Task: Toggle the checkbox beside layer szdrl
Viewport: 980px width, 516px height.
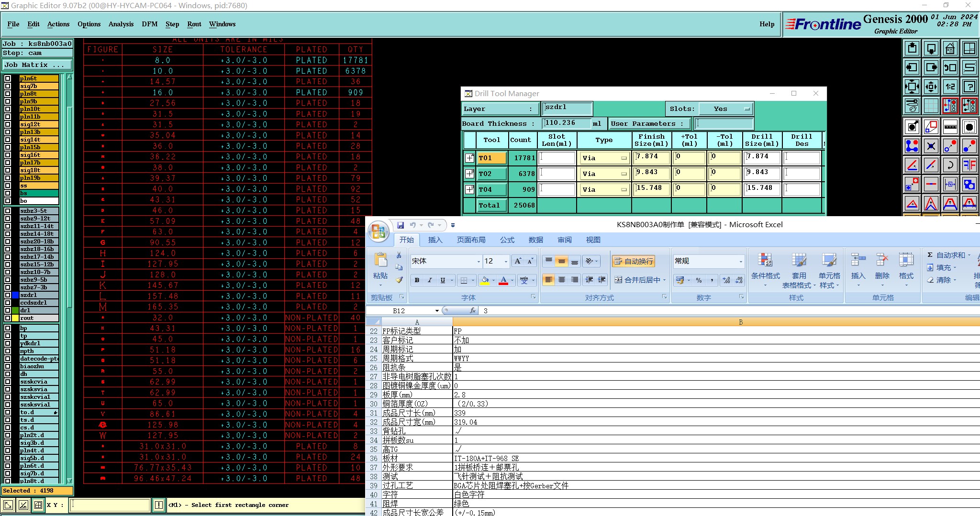Action: pos(8,295)
